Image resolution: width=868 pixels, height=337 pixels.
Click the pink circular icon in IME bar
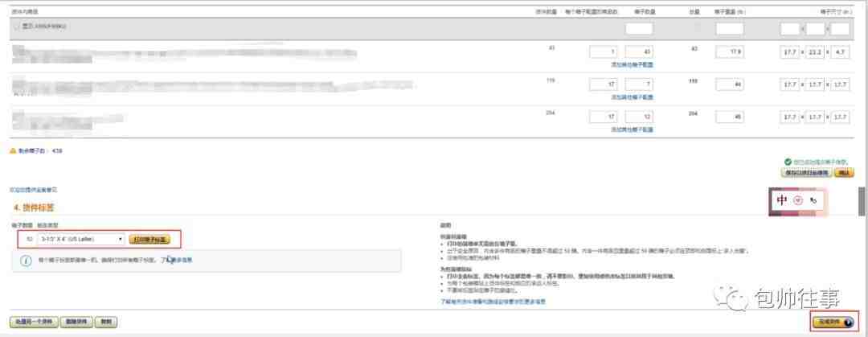point(798,200)
